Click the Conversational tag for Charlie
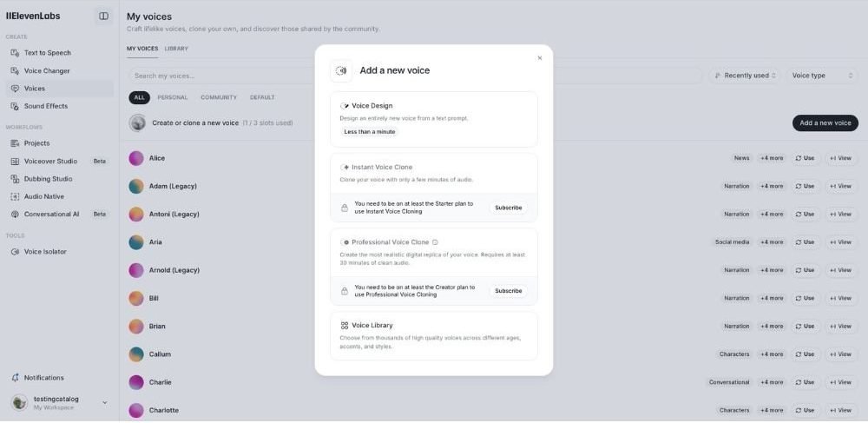 coord(729,382)
